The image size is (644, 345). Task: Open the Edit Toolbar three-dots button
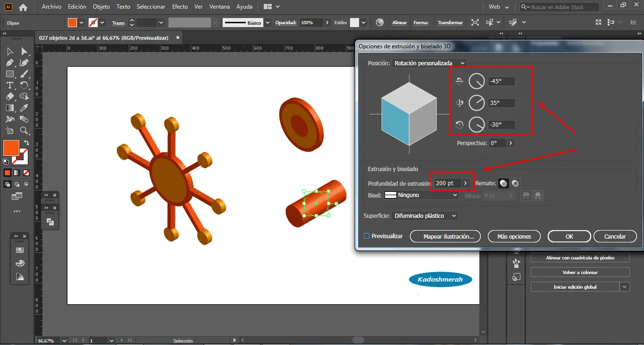pos(17,212)
